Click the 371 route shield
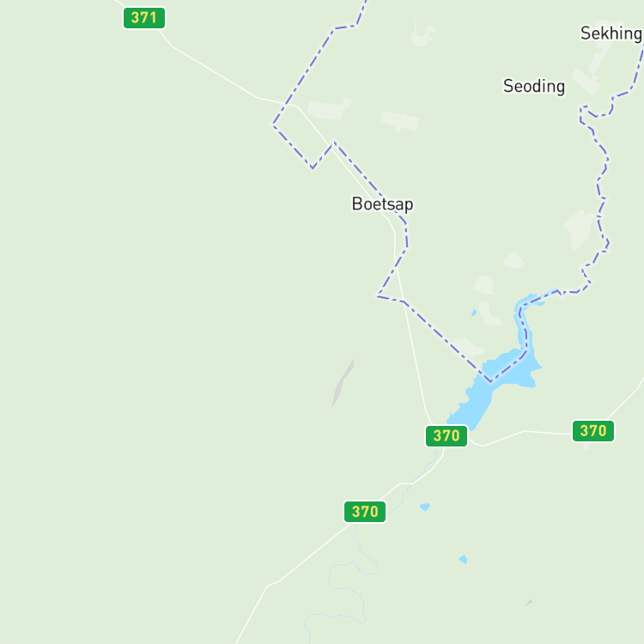The image size is (644, 644). pyautogui.click(x=144, y=18)
